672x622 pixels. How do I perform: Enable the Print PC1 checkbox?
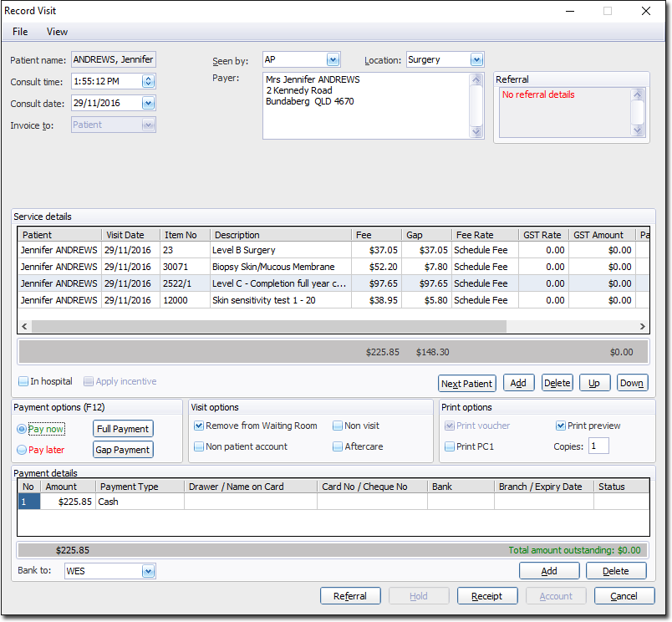(450, 446)
